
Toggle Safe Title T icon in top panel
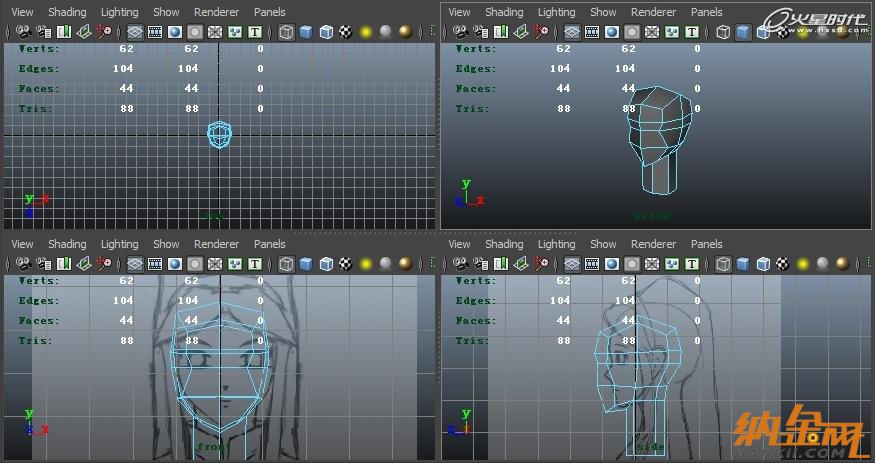click(x=255, y=32)
